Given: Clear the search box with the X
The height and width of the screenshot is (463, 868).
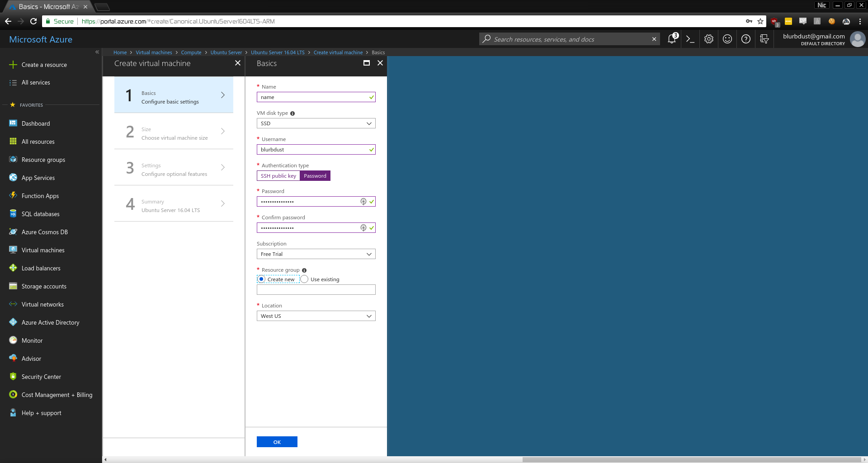Looking at the screenshot, I should click(654, 39).
